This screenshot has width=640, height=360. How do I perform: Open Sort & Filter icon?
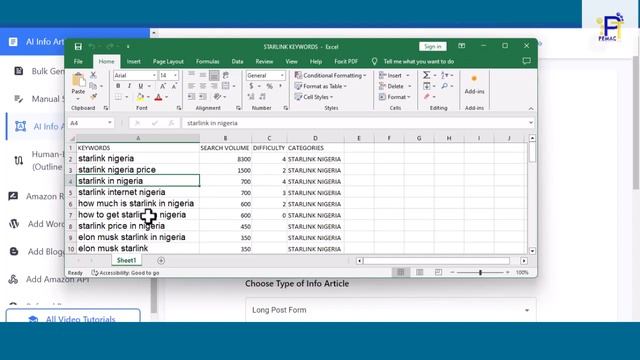pos(445,75)
